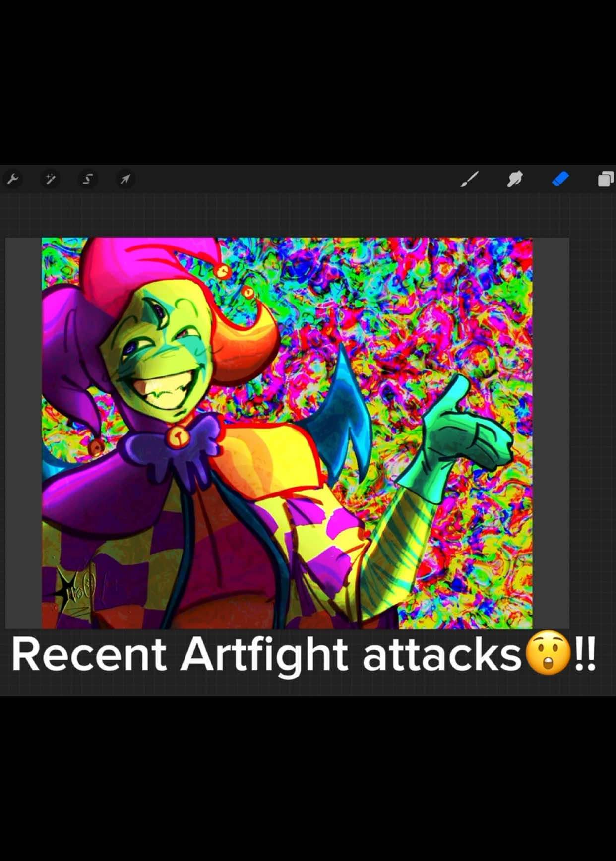Activate the Transform arrow tool
616x861 pixels.
(x=125, y=179)
